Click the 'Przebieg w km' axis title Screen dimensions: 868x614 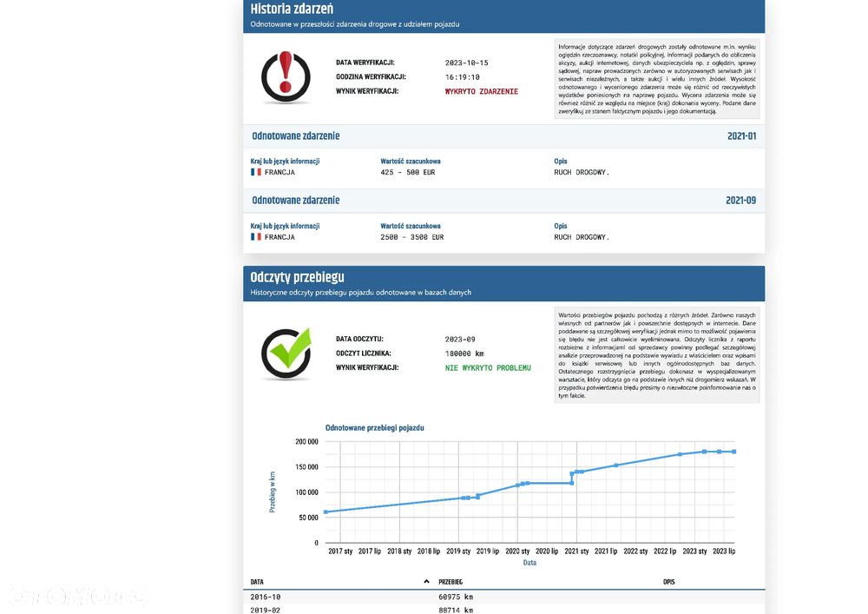click(x=272, y=492)
